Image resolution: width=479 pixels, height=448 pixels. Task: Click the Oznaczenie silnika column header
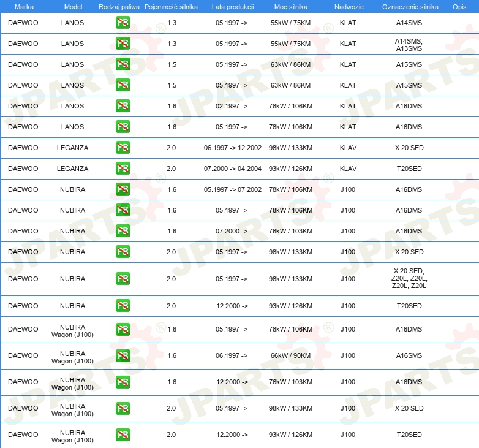(x=410, y=7)
